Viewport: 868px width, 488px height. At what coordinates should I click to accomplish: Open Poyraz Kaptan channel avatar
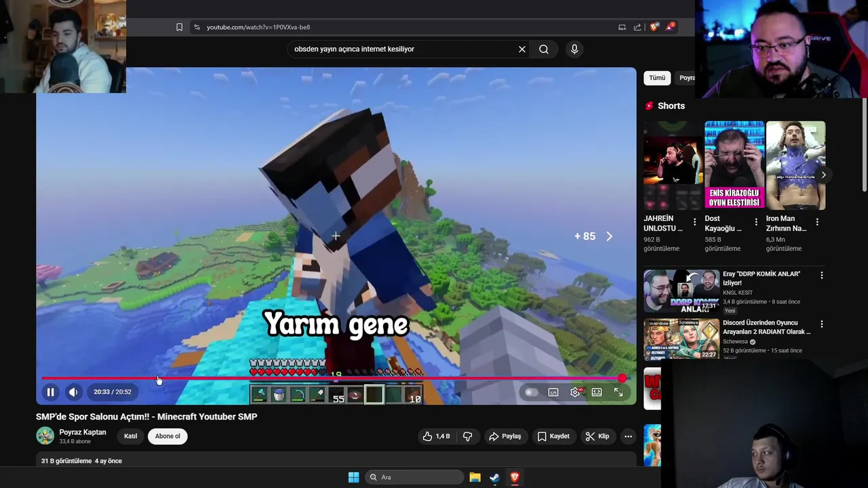[x=45, y=436]
